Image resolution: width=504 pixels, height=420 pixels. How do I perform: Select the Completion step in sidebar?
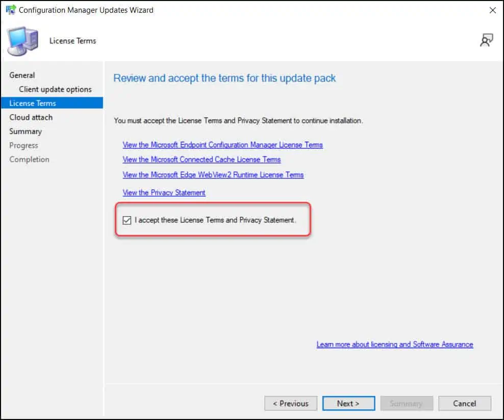29,159
